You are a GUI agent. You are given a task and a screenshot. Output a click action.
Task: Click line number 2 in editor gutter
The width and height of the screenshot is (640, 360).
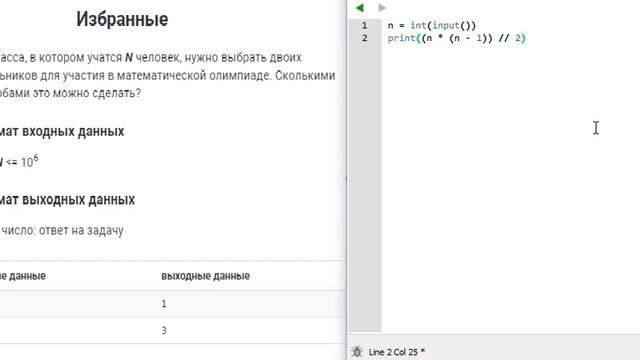(364, 38)
